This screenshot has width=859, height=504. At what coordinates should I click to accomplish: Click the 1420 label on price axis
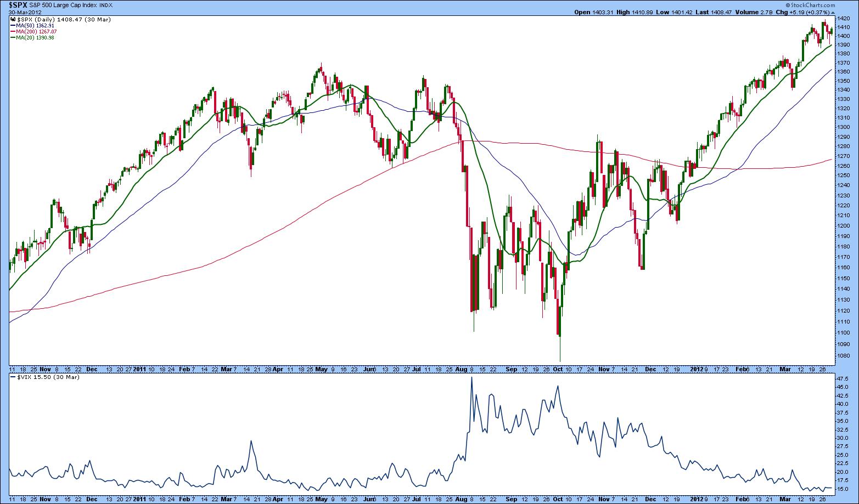click(x=844, y=18)
